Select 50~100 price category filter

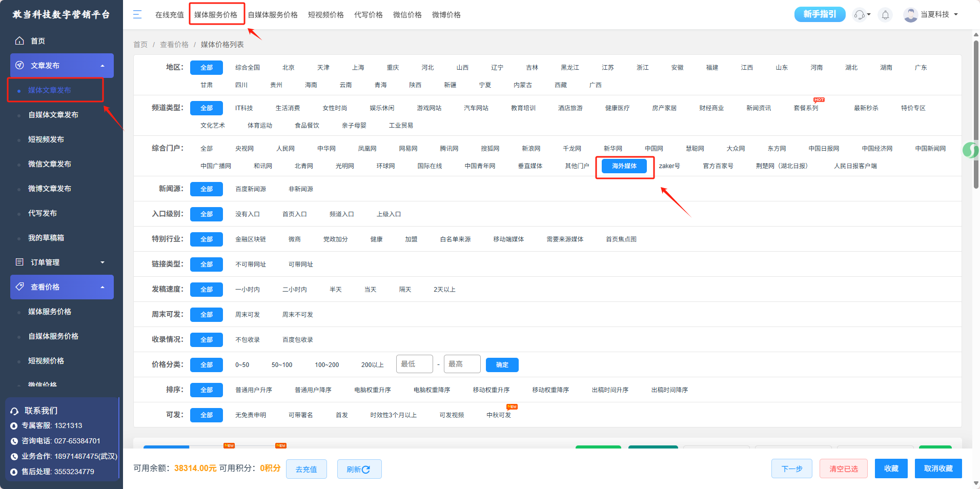tap(282, 365)
